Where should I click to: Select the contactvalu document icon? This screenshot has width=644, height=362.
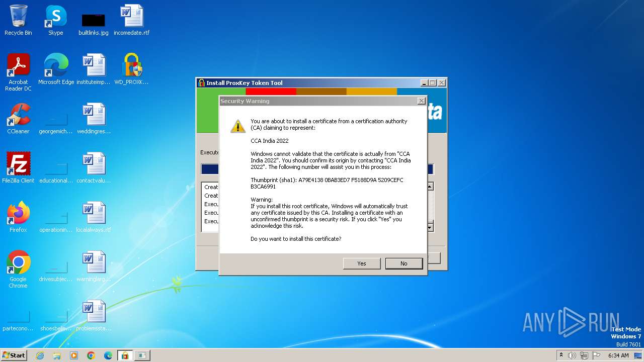click(94, 168)
